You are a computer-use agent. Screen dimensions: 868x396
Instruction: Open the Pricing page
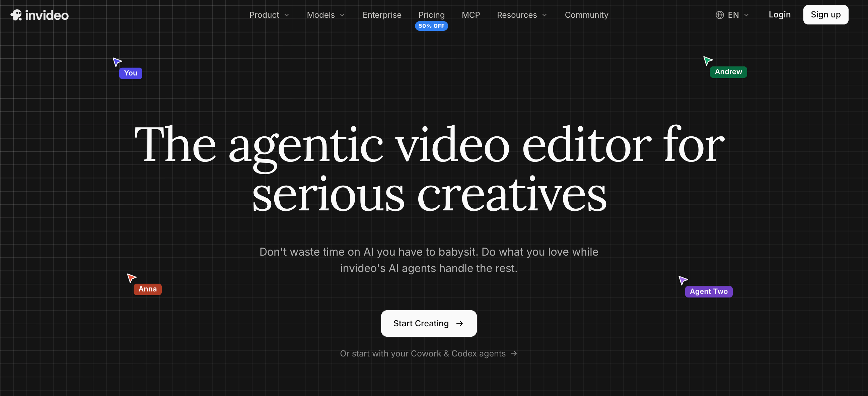432,15
